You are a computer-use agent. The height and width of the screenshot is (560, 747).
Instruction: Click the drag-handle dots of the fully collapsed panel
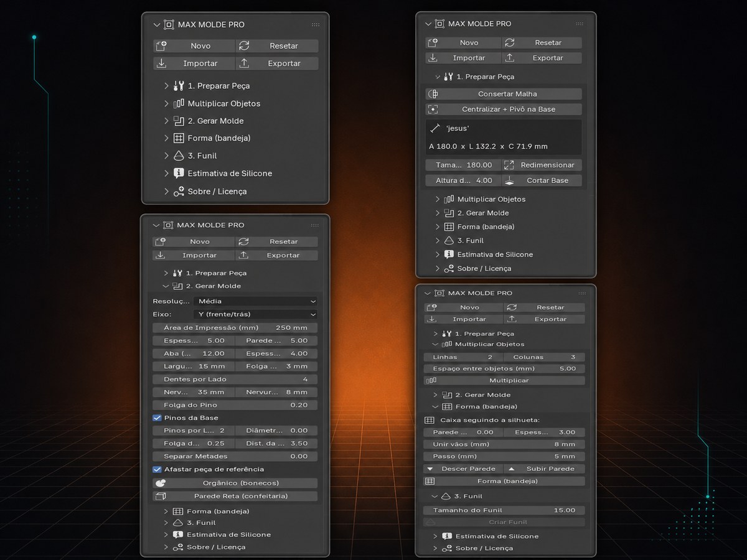coord(316,25)
